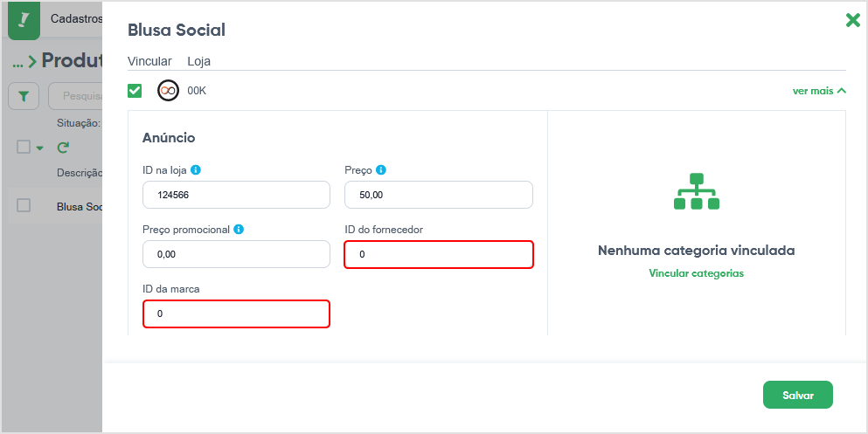This screenshot has height=434, width=868.
Task: Collapse the ver mais section
Action: click(x=819, y=91)
